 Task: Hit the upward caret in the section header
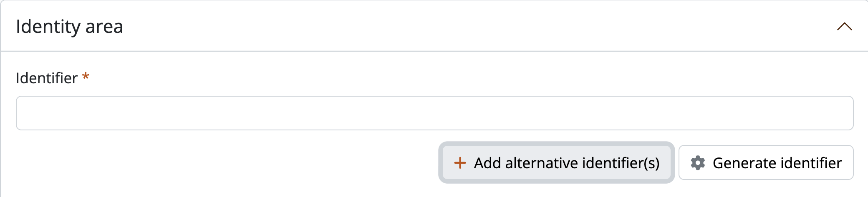[x=844, y=27]
